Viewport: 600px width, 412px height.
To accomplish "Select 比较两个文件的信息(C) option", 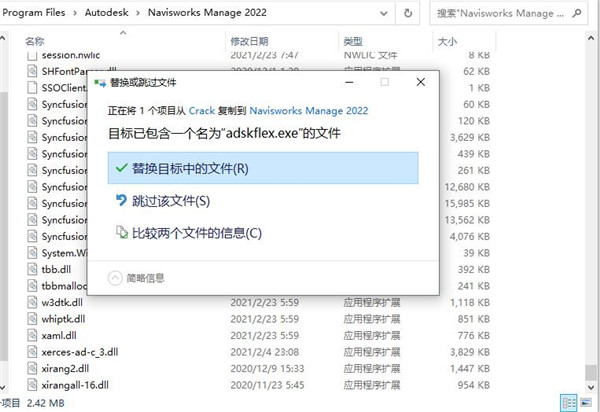I will pos(197,233).
